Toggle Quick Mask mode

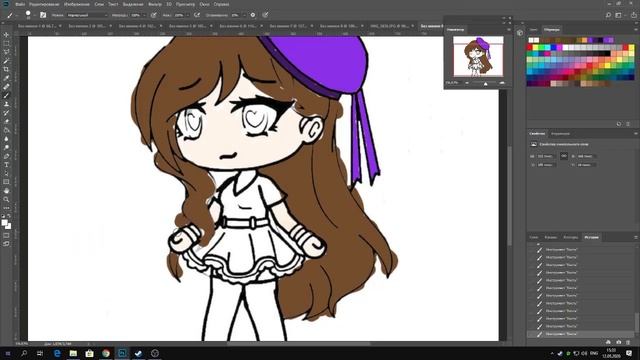point(6,235)
